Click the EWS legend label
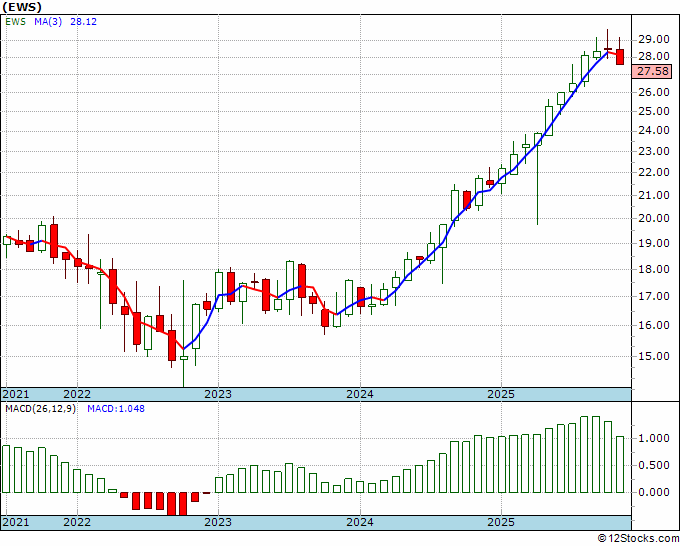 [x=16, y=22]
